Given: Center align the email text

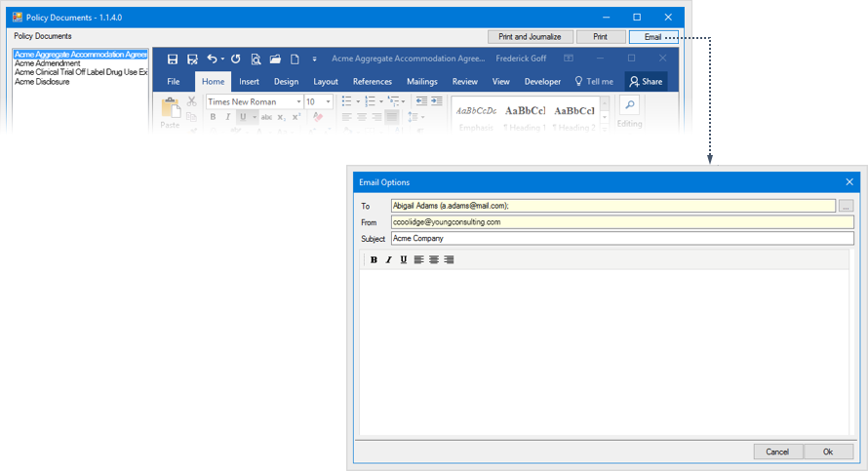Looking at the screenshot, I should (x=434, y=260).
